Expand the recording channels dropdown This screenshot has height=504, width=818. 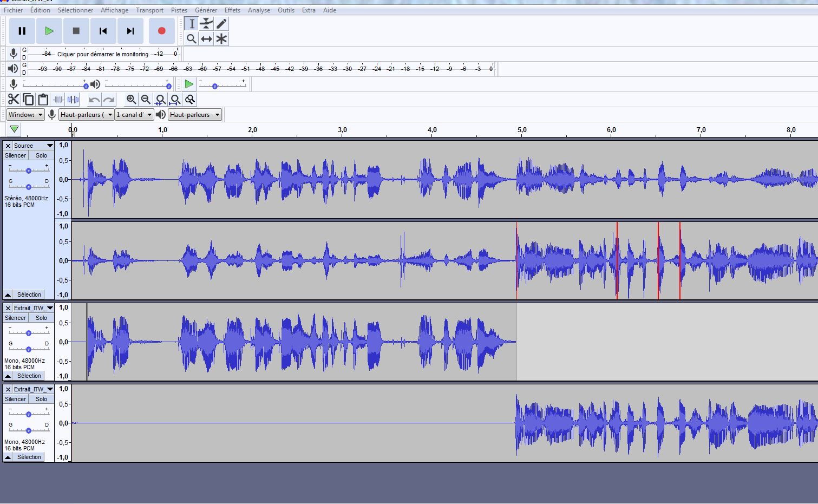134,115
